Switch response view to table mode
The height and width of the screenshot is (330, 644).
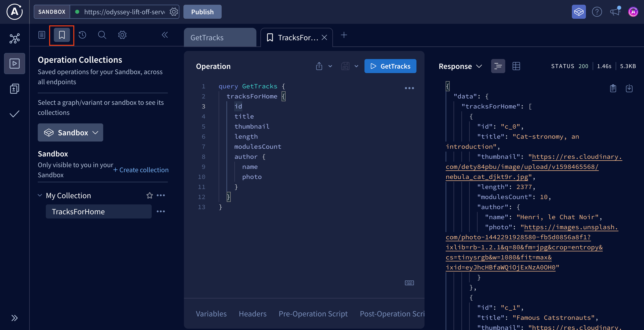coord(516,66)
